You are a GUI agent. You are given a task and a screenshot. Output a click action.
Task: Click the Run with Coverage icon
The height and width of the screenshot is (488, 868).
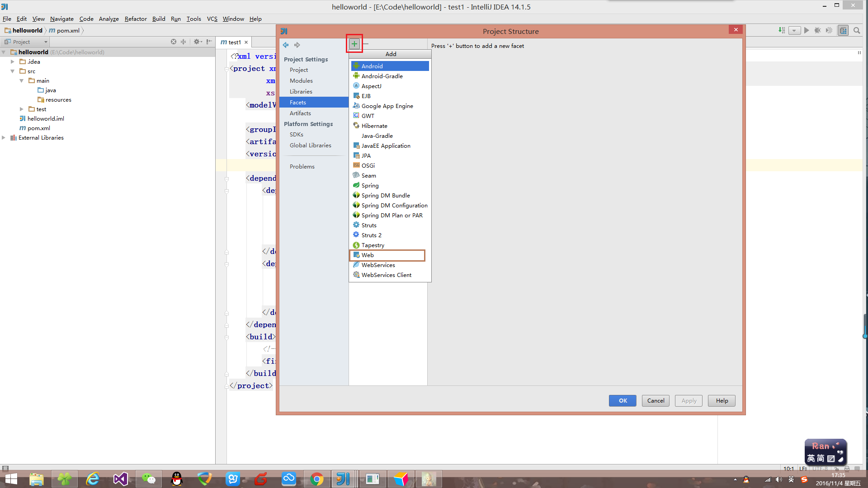point(829,30)
